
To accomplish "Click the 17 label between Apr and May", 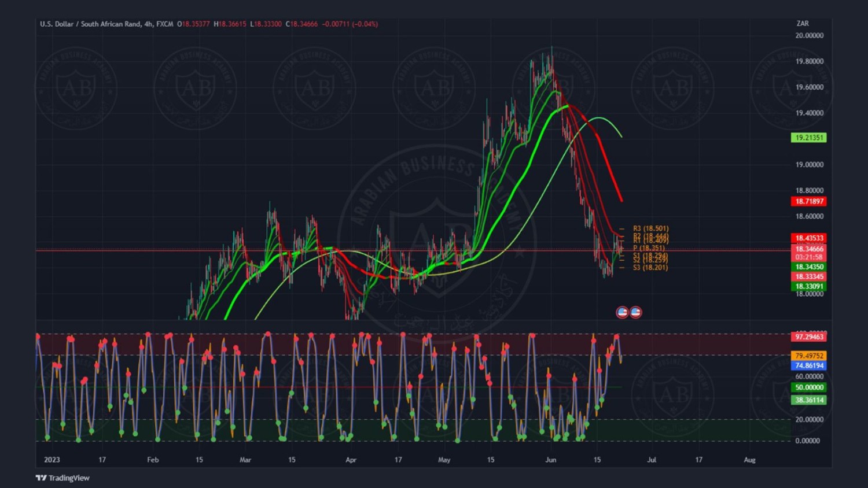I will [398, 460].
